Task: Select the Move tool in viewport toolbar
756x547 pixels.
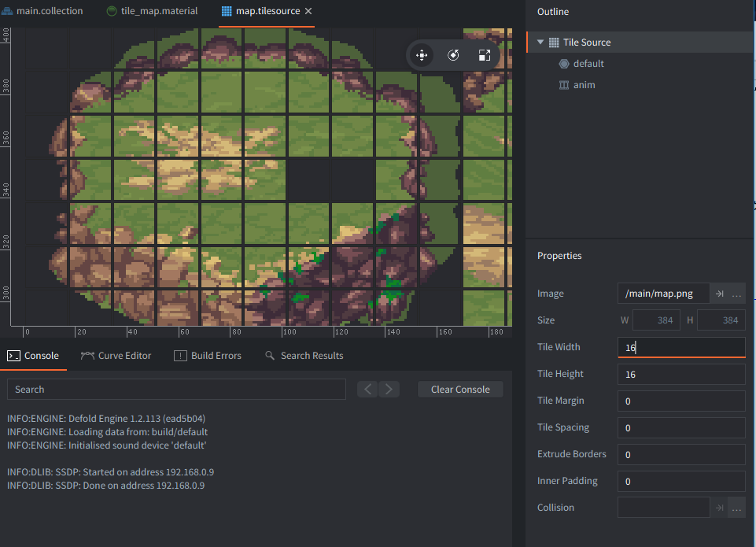Action: click(x=422, y=55)
